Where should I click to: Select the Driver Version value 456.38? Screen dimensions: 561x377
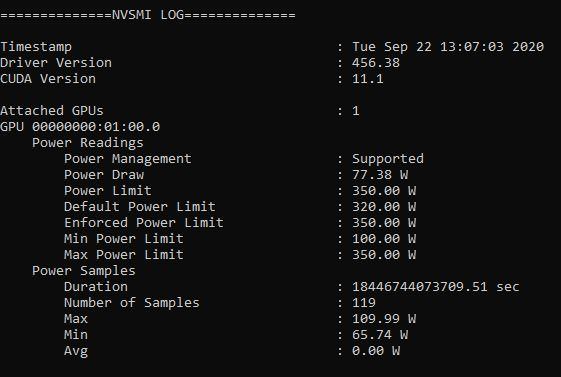376,63
